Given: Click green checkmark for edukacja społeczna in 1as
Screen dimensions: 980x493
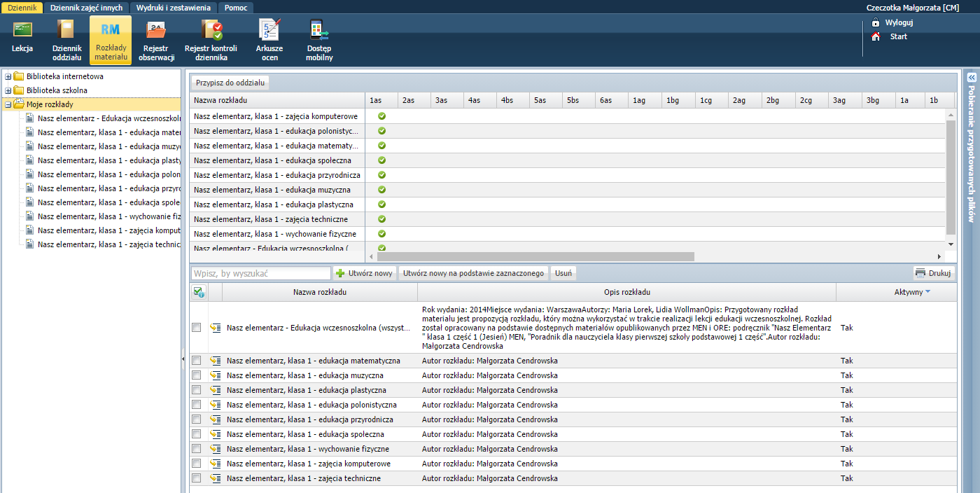Looking at the screenshot, I should pos(381,160).
